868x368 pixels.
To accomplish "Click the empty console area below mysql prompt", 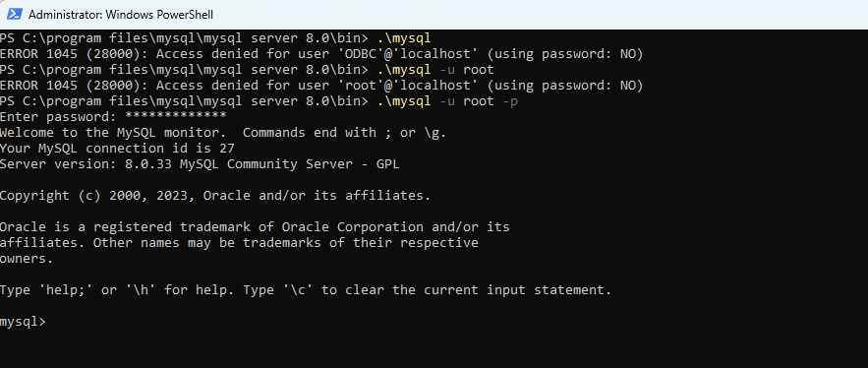I will click(434, 349).
